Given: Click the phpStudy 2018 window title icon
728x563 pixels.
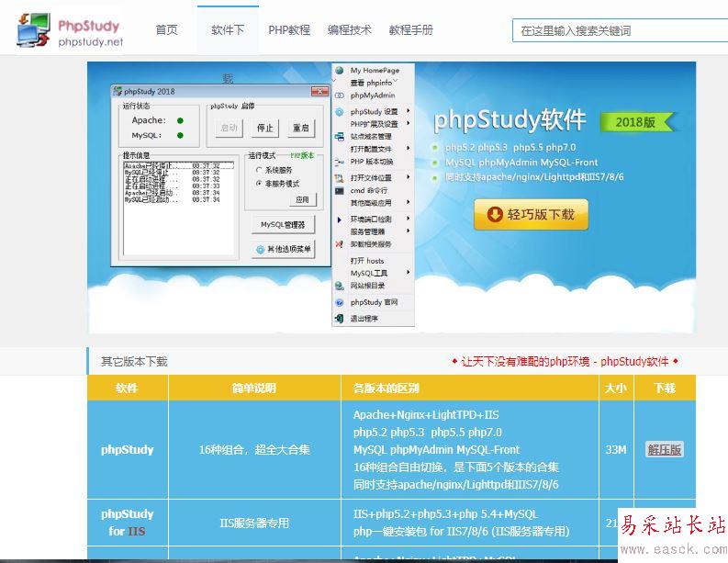Looking at the screenshot, I should 118,91.
